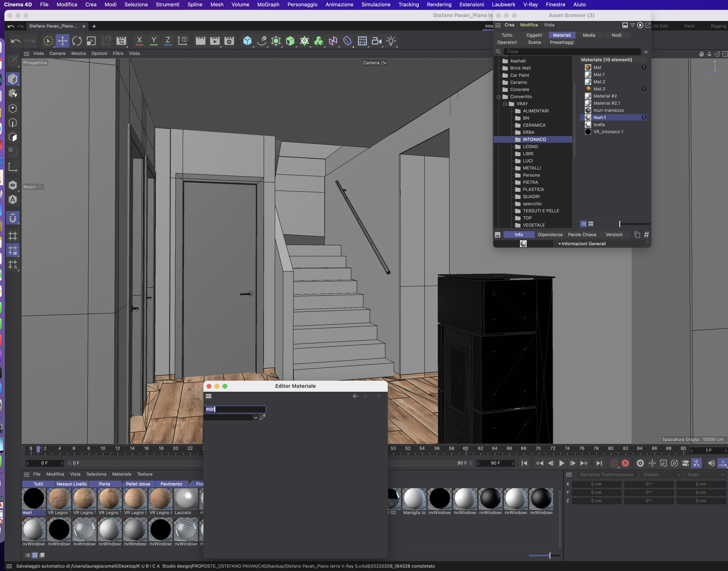
Task: Click the Camera object icon
Action: click(x=376, y=41)
